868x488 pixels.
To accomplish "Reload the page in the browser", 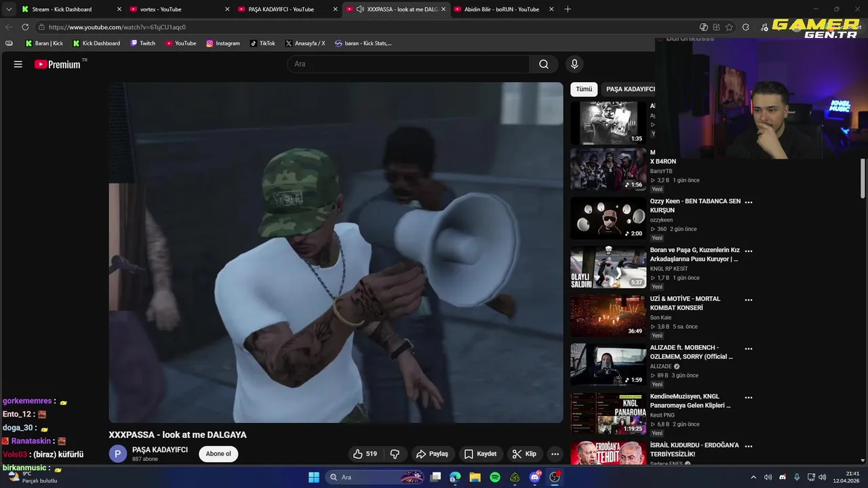I will pos(25,27).
